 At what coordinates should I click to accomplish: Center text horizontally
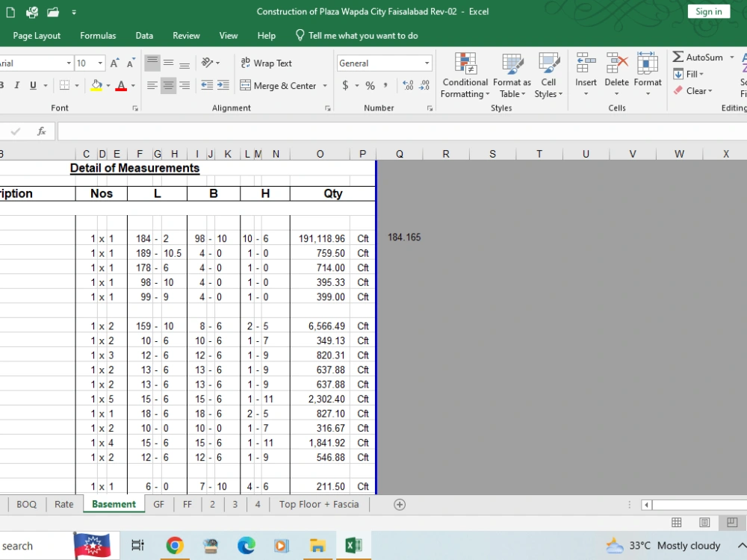[169, 85]
